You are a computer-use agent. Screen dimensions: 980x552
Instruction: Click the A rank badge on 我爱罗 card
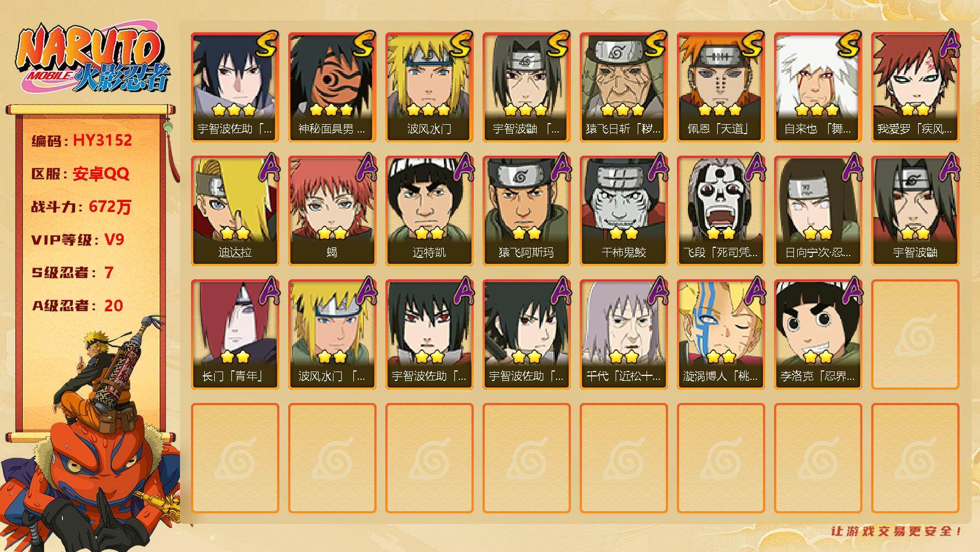coord(949,44)
